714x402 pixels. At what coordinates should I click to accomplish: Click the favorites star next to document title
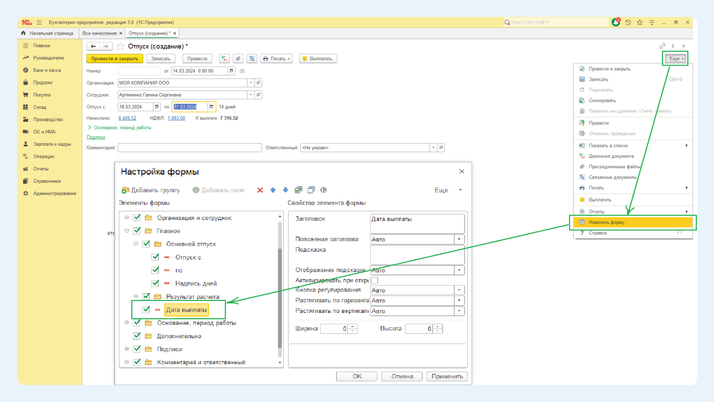pos(120,46)
